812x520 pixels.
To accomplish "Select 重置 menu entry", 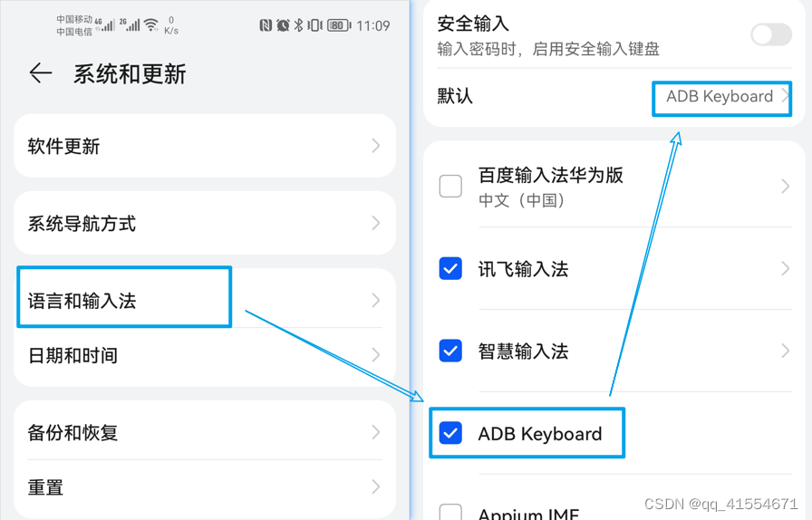I will (x=205, y=488).
